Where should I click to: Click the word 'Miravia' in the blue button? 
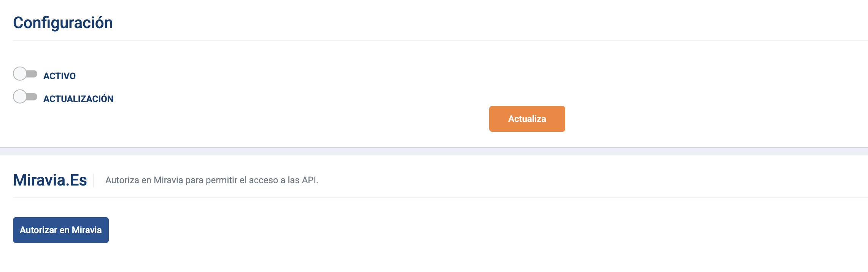click(x=87, y=230)
